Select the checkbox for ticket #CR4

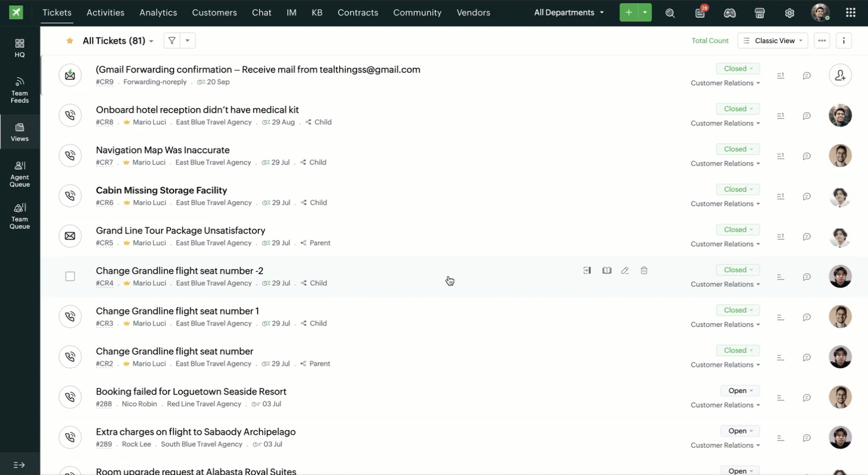tap(70, 277)
